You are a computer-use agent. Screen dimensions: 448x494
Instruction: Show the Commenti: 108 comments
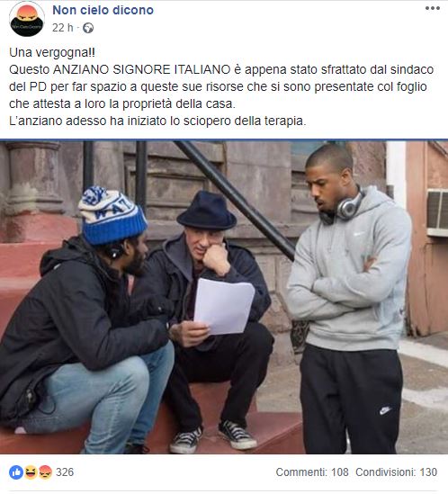(312, 472)
